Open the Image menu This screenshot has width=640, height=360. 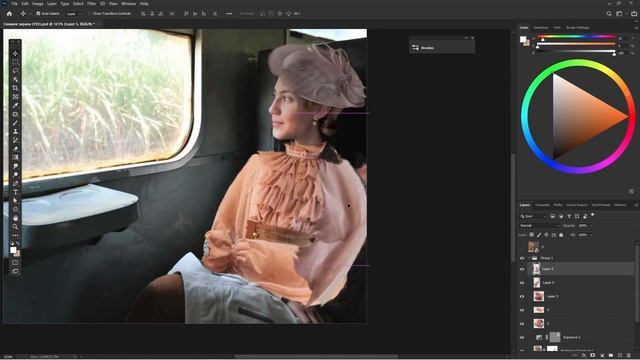pyautogui.click(x=38, y=4)
